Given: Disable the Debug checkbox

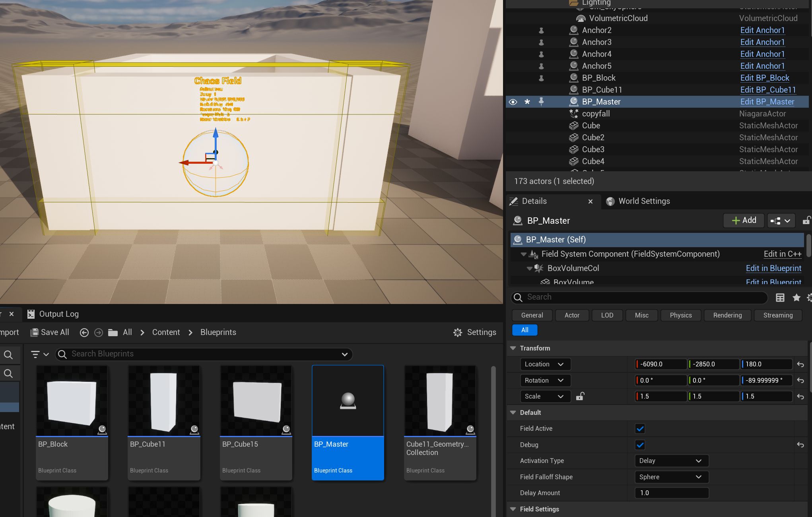Looking at the screenshot, I should pyautogui.click(x=640, y=445).
